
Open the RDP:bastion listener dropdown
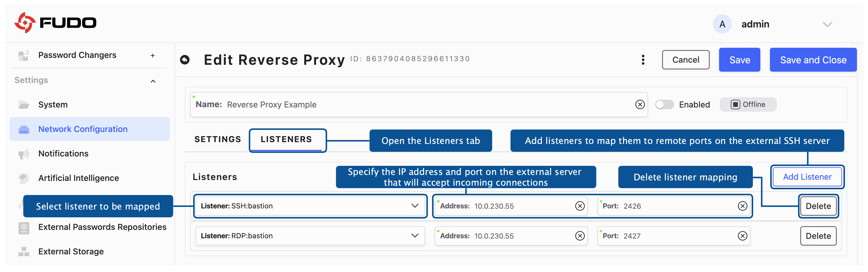(415, 236)
